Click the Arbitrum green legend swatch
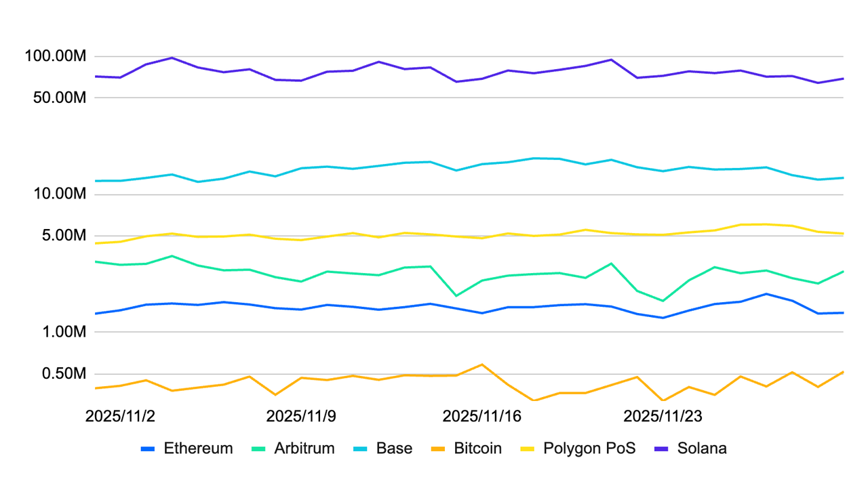 click(259, 449)
